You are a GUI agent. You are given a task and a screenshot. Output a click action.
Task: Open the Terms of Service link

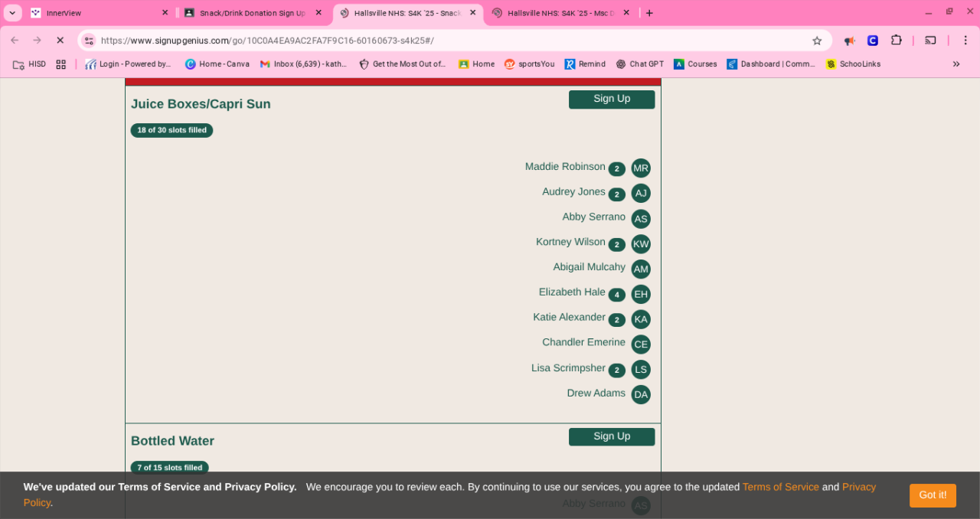click(x=781, y=487)
